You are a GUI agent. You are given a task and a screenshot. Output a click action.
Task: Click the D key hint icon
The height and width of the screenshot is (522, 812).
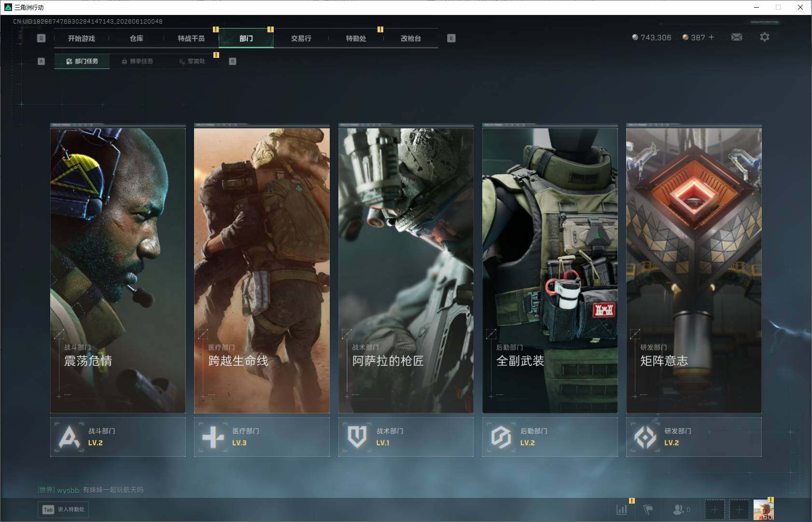point(233,61)
